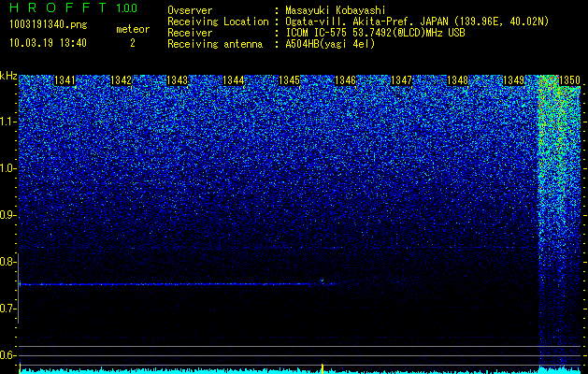Click the A504HB(yagi 4el) antenna value
Viewport: 588px width, 374px height.
click(330, 44)
